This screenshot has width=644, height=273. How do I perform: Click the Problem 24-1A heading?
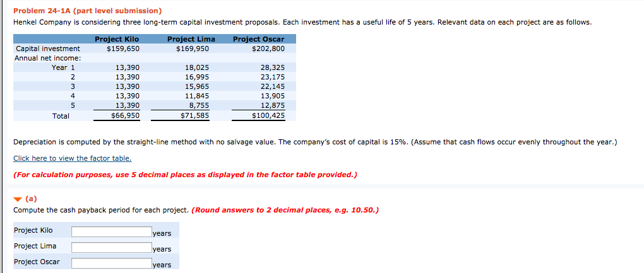88,11
